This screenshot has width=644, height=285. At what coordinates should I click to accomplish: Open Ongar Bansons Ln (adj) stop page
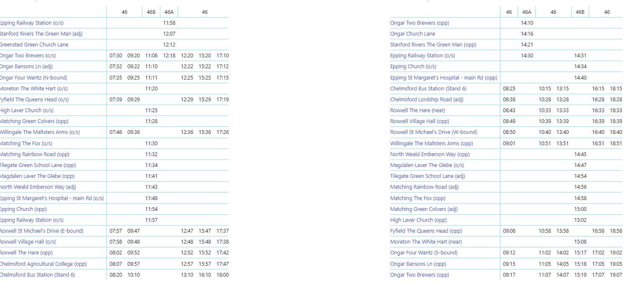tap(26, 67)
